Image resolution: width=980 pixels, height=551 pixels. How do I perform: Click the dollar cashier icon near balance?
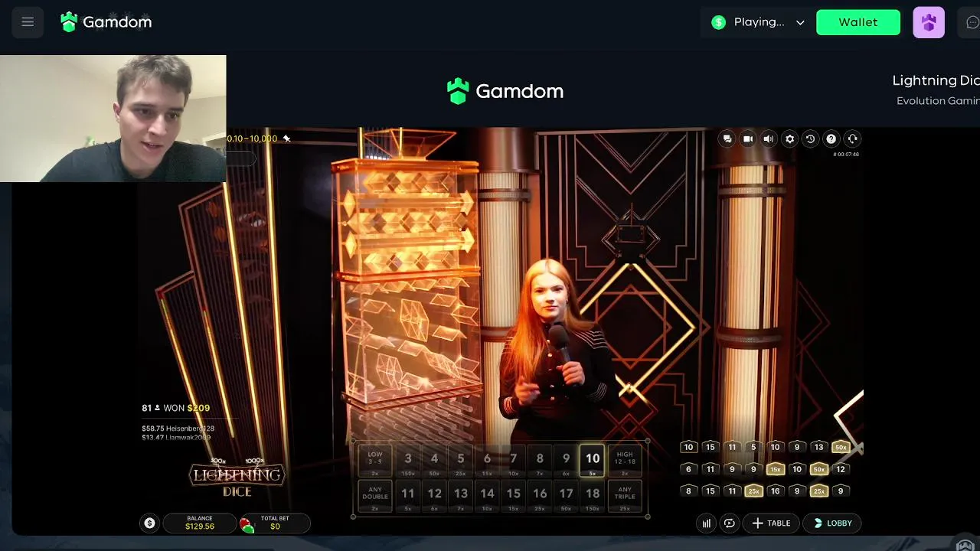(x=149, y=523)
